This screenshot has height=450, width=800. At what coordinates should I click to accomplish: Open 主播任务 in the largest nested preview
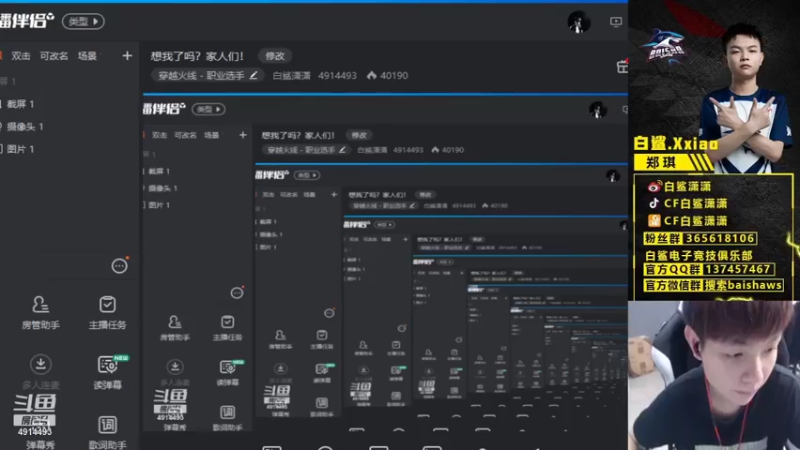pyautogui.click(x=228, y=328)
